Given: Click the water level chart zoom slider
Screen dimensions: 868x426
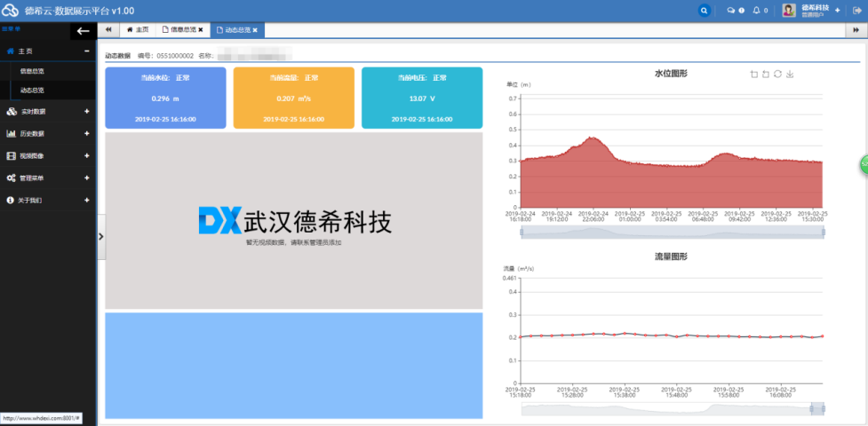Looking at the screenshot, I should (x=673, y=233).
